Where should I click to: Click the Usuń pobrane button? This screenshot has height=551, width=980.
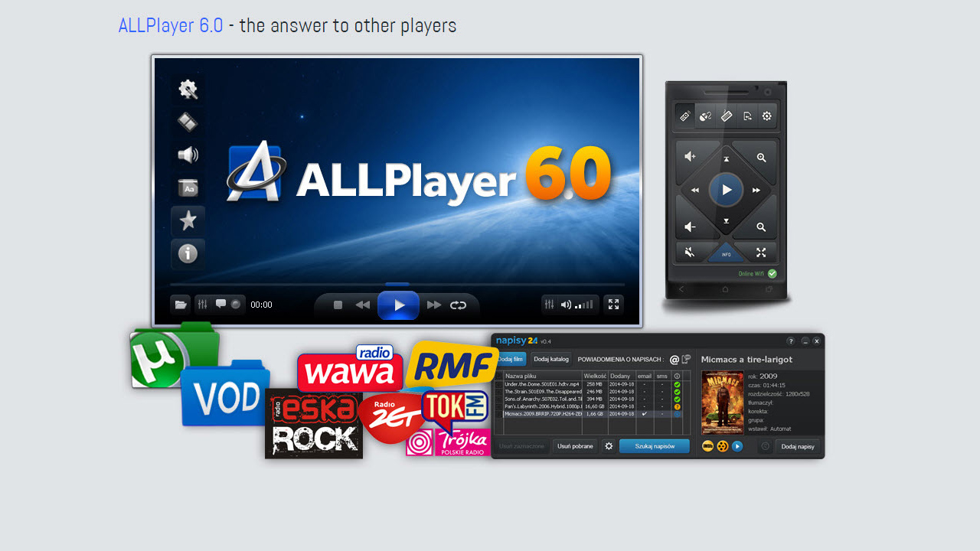(x=575, y=446)
